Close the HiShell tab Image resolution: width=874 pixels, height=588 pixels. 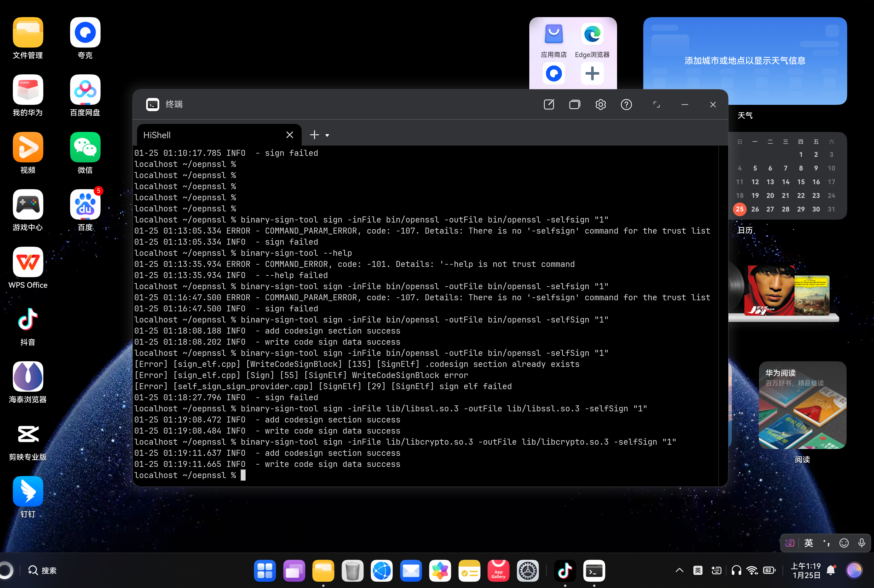[289, 135]
